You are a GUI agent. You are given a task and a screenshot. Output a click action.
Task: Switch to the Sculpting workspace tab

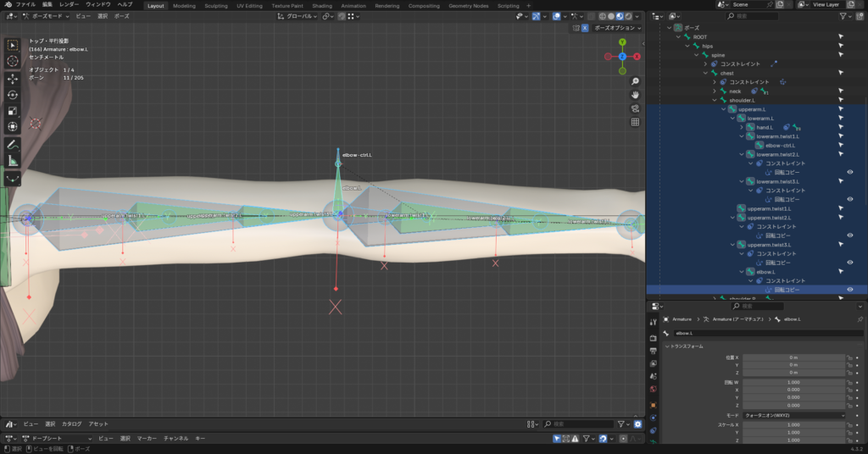tap(216, 5)
